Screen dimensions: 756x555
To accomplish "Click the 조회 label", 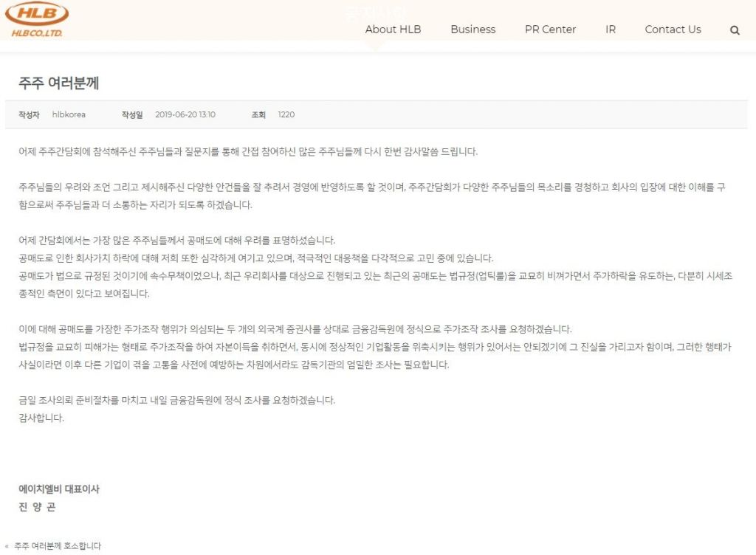I will (x=258, y=114).
